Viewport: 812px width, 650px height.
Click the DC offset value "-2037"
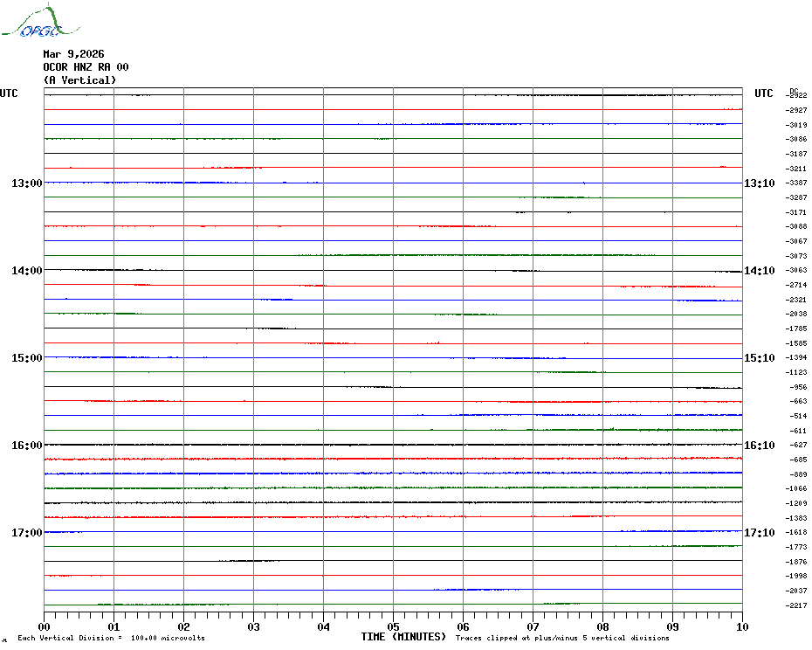pyautogui.click(x=796, y=591)
